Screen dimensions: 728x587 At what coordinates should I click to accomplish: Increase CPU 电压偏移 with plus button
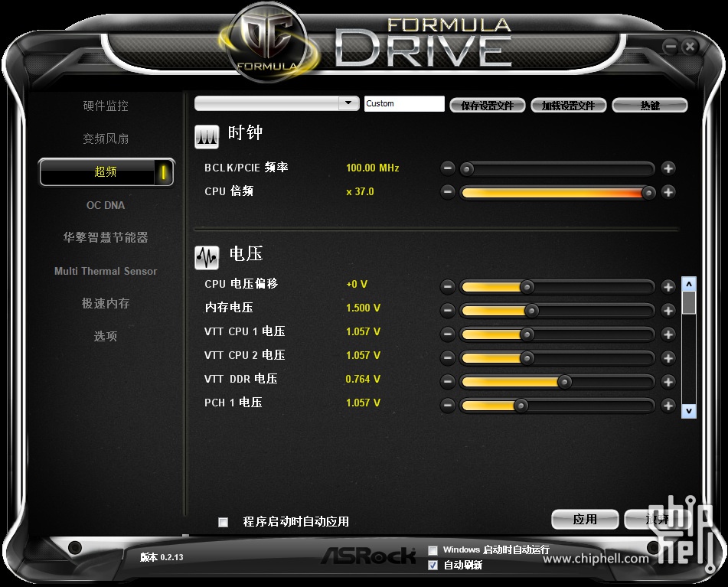668,287
